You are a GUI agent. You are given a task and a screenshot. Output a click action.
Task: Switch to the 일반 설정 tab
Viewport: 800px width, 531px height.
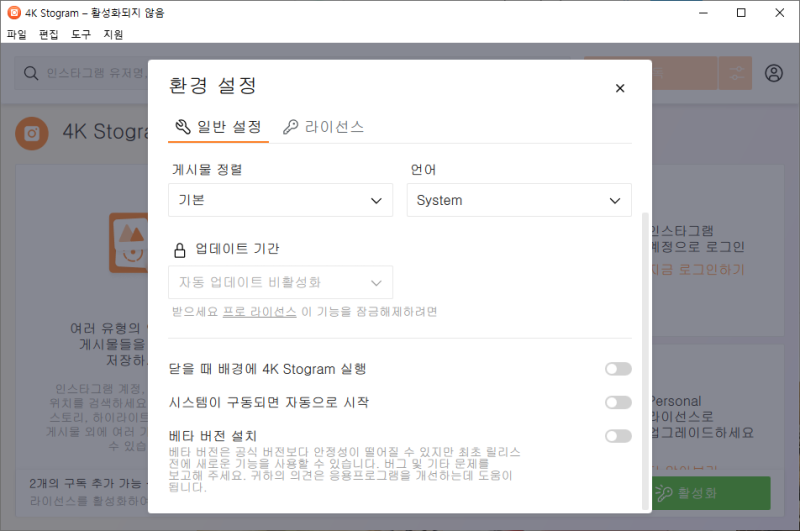click(x=218, y=127)
